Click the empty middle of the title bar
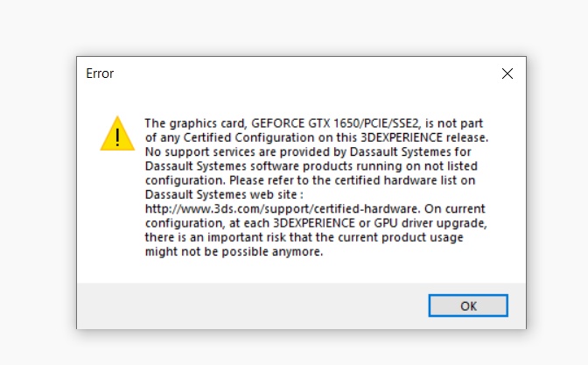The width and height of the screenshot is (588, 365). point(297,74)
